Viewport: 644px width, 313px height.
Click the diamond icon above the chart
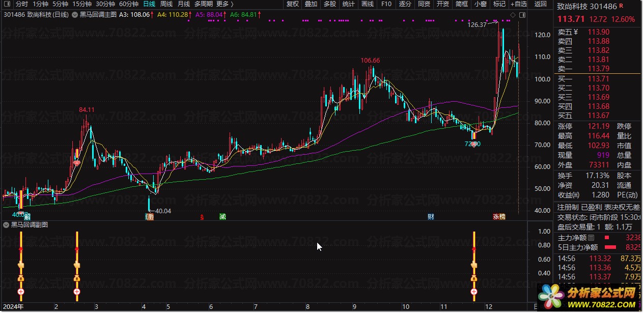(x=512, y=15)
